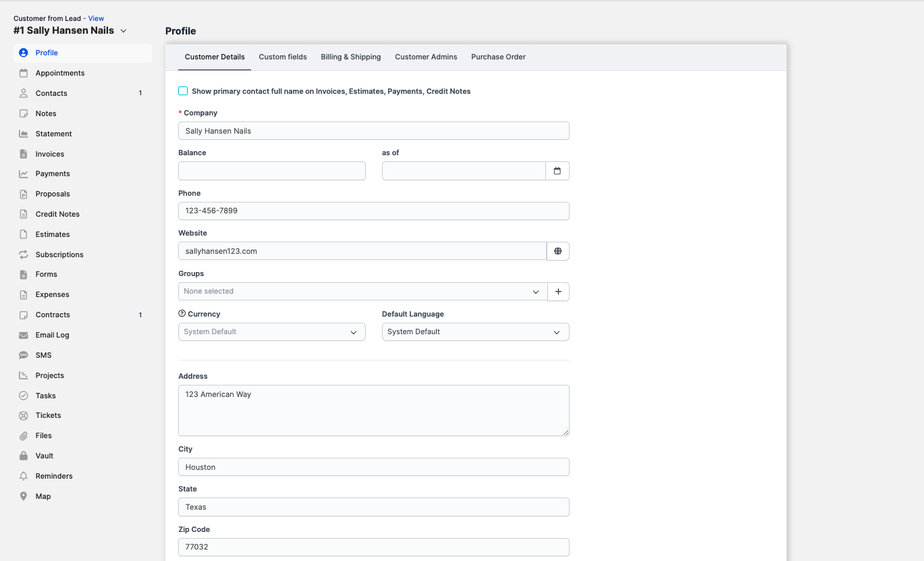Open the customer name dropdown chevron

124,30
